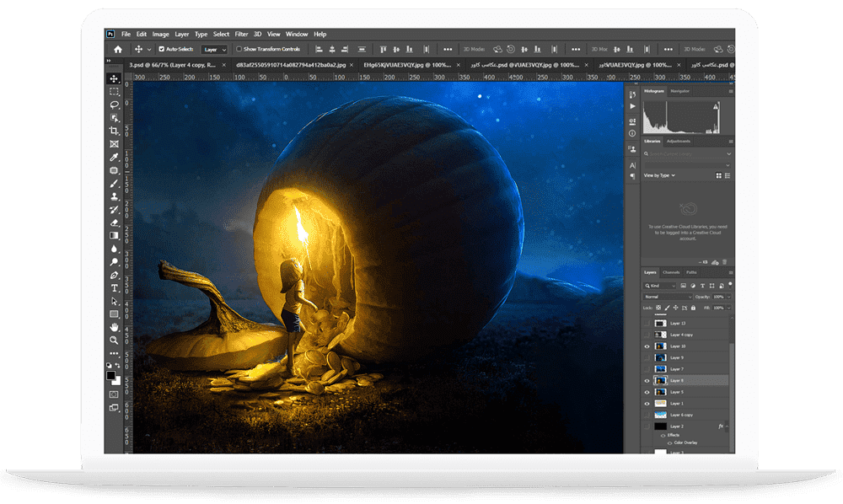Open the layer filter Kind dropdown

pos(660,286)
